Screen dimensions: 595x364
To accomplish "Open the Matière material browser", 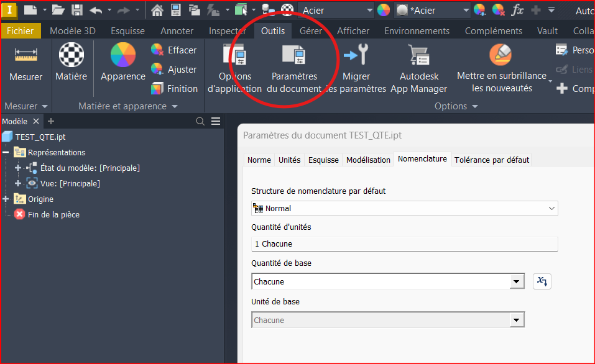I will [x=71, y=56].
